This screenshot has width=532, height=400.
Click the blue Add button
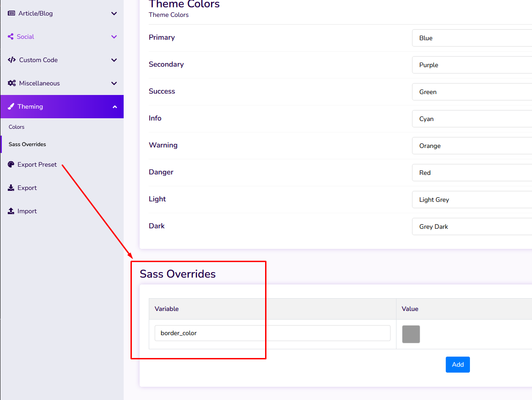(x=458, y=364)
